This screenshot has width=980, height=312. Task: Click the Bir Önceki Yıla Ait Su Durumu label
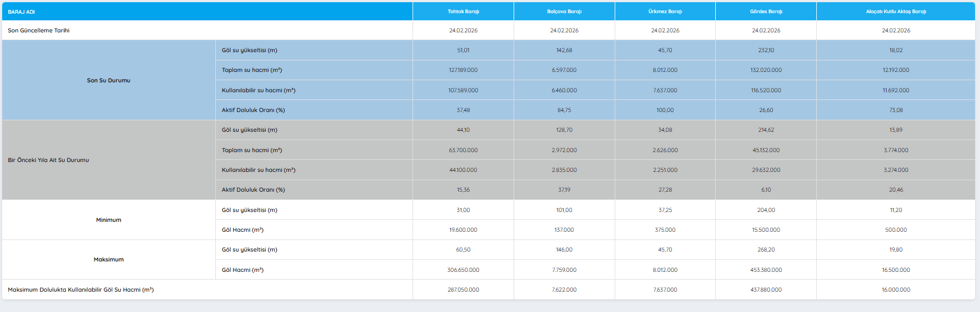[48, 160]
